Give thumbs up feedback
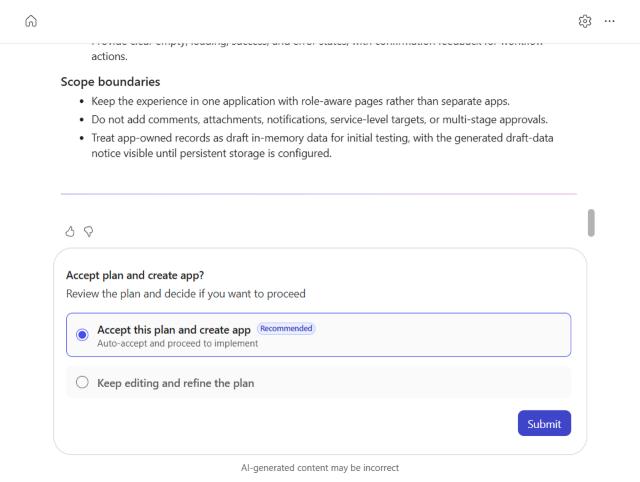This screenshot has width=640, height=482. [x=70, y=232]
